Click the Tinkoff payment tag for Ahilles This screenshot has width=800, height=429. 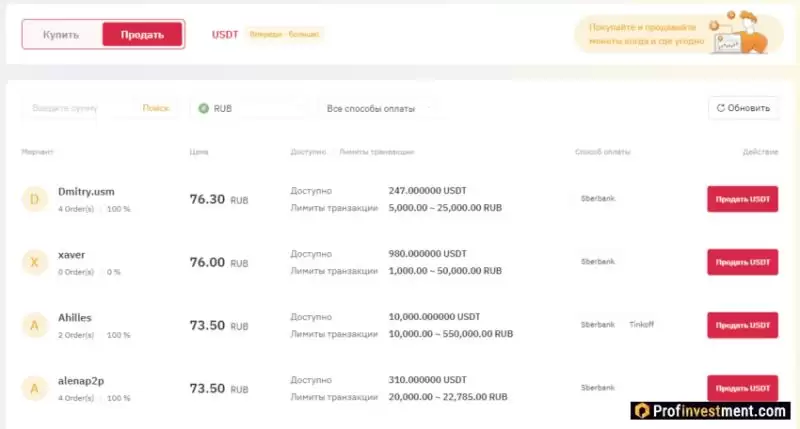640,324
